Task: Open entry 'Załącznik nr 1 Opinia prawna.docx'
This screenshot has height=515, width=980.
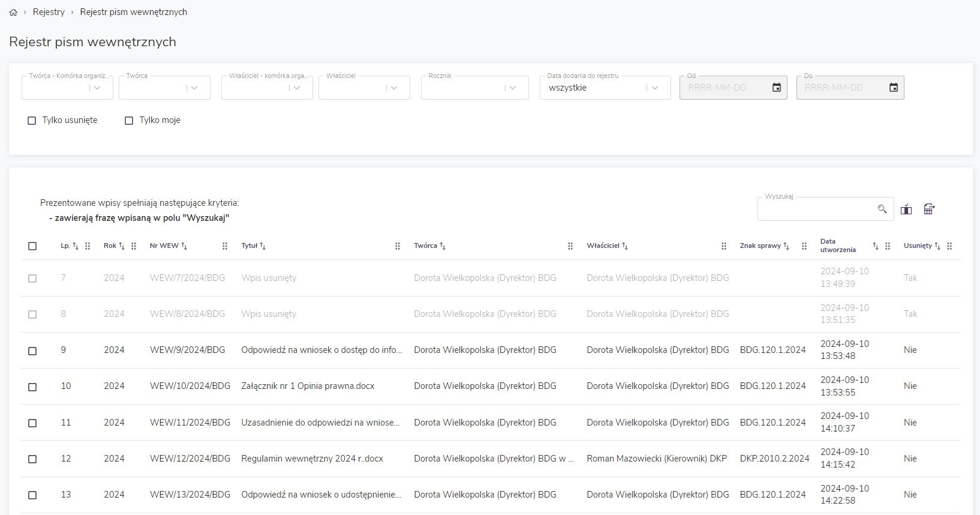Action: click(x=308, y=386)
